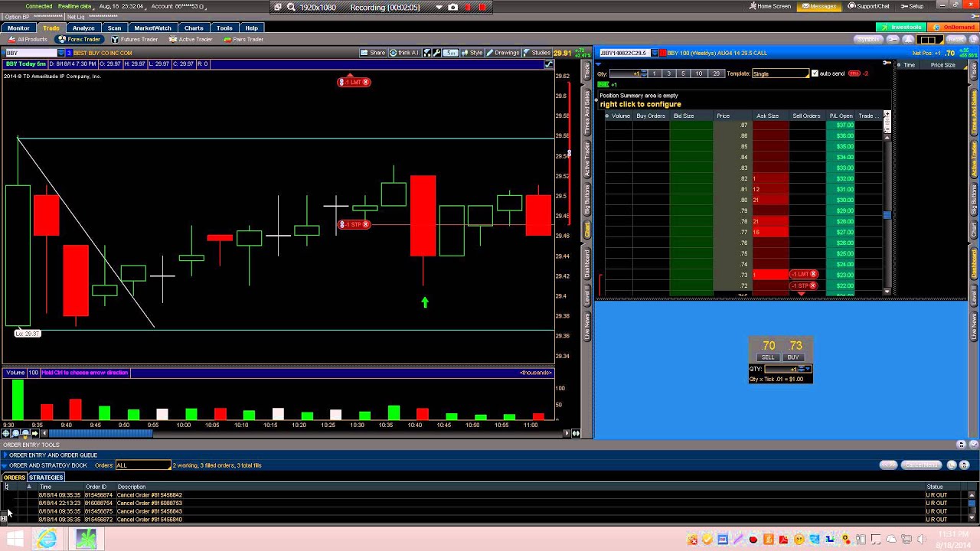Open the Monitor tab
The image size is (980, 551).
18,28
